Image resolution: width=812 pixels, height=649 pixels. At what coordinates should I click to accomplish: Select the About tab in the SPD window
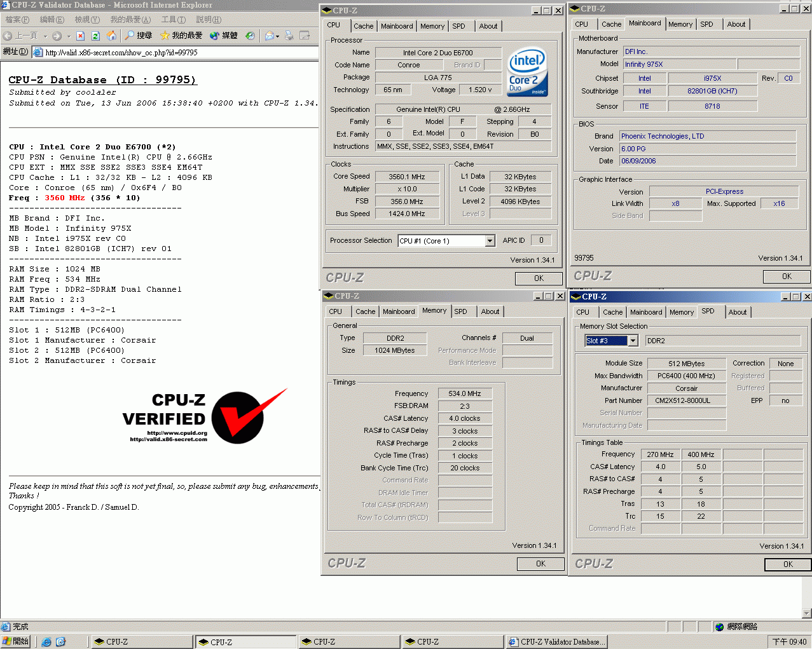(738, 312)
